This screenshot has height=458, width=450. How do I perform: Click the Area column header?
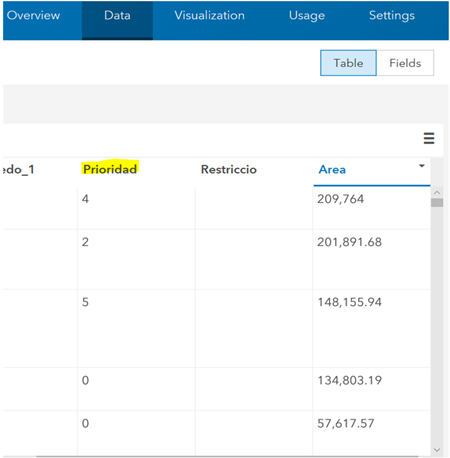coord(332,170)
